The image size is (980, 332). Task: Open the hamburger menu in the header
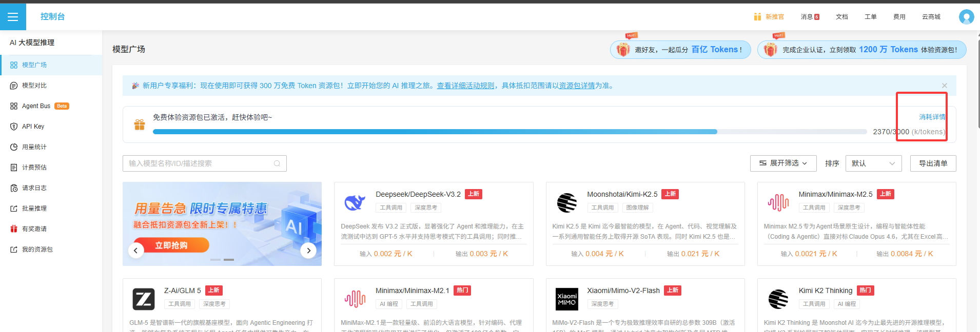[13, 17]
